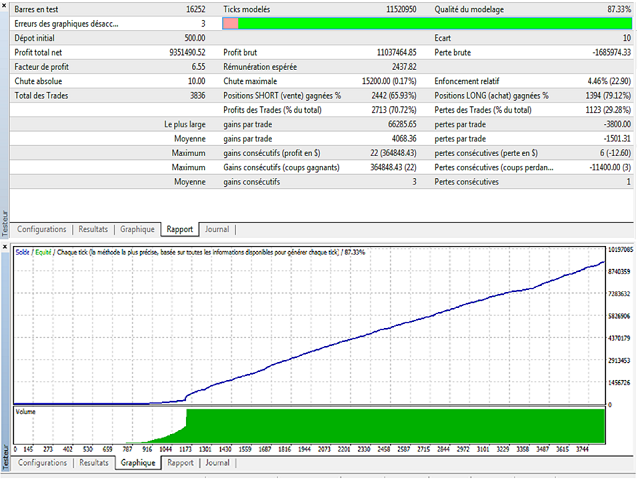Open Configurations tab in upper panel

41,229
